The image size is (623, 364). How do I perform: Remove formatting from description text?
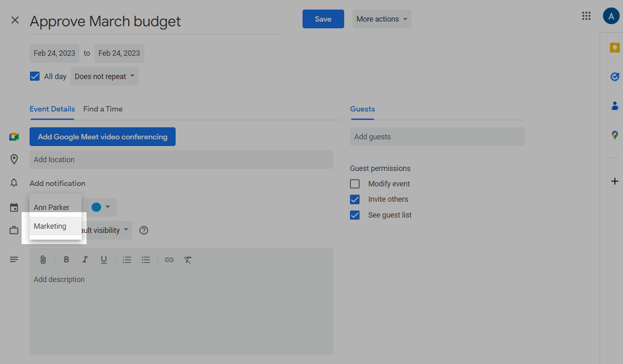188,260
